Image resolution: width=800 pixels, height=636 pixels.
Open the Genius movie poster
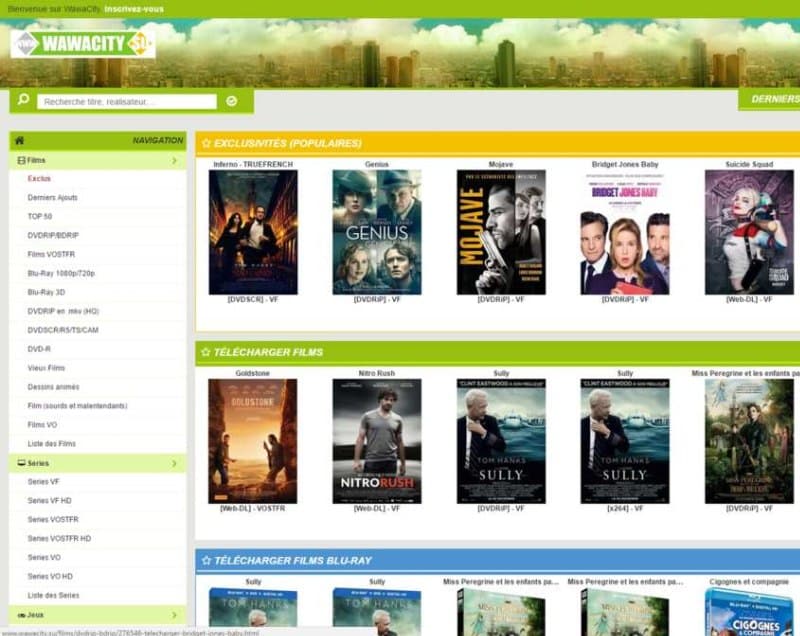(377, 232)
